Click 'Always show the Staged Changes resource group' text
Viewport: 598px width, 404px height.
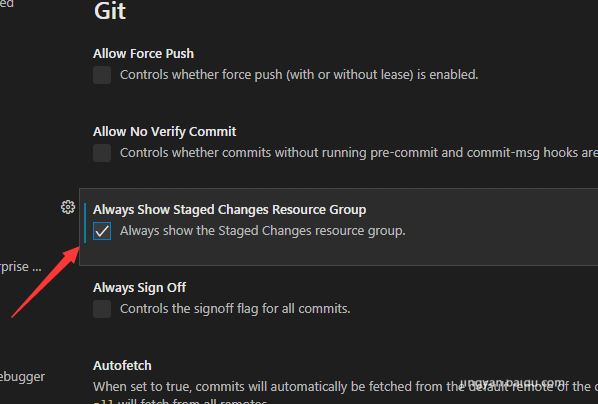click(263, 231)
